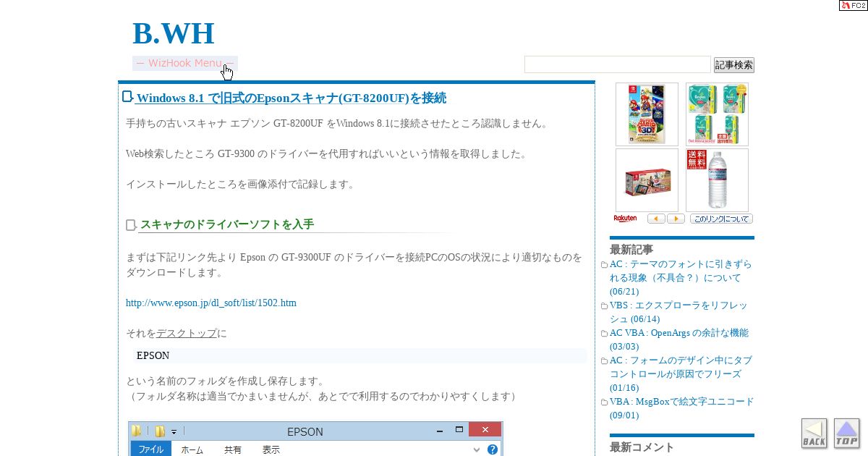
Task: Click the 最新記事 sidebar heading
Action: (x=631, y=249)
